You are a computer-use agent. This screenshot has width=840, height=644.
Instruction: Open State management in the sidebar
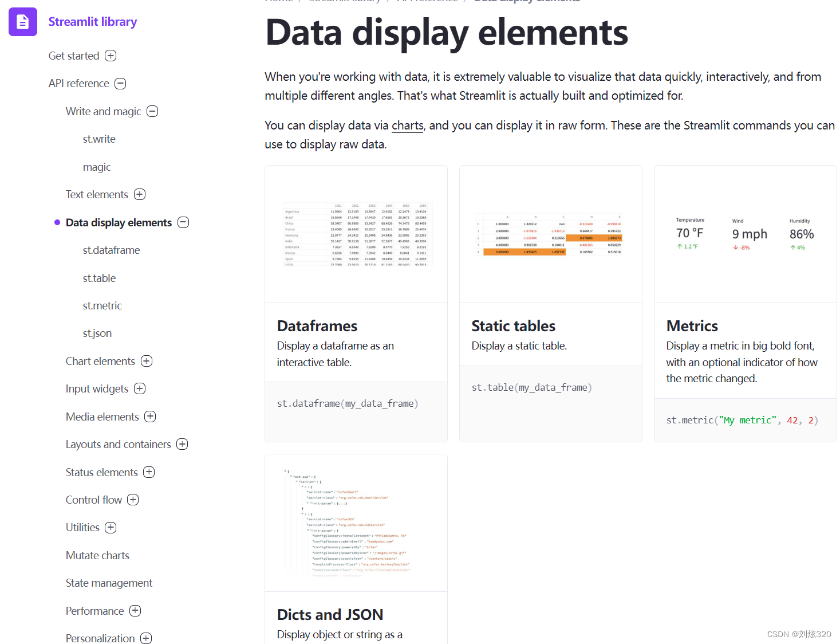point(109,583)
